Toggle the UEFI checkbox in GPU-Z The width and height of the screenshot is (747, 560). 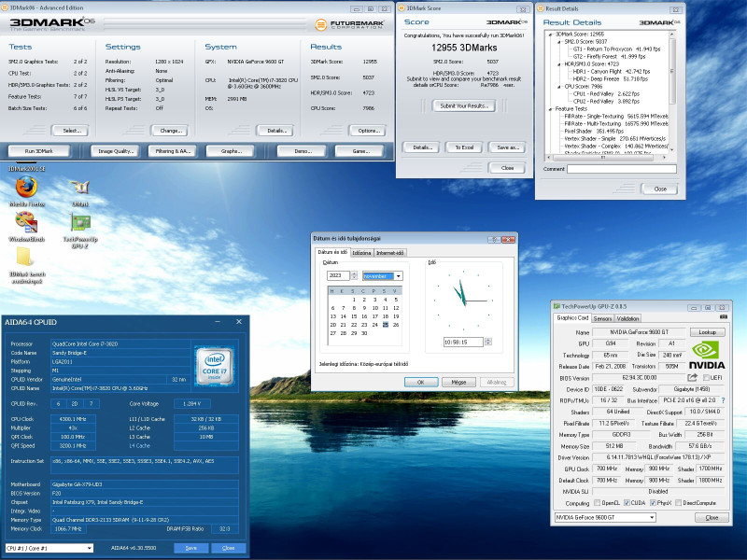coord(706,378)
